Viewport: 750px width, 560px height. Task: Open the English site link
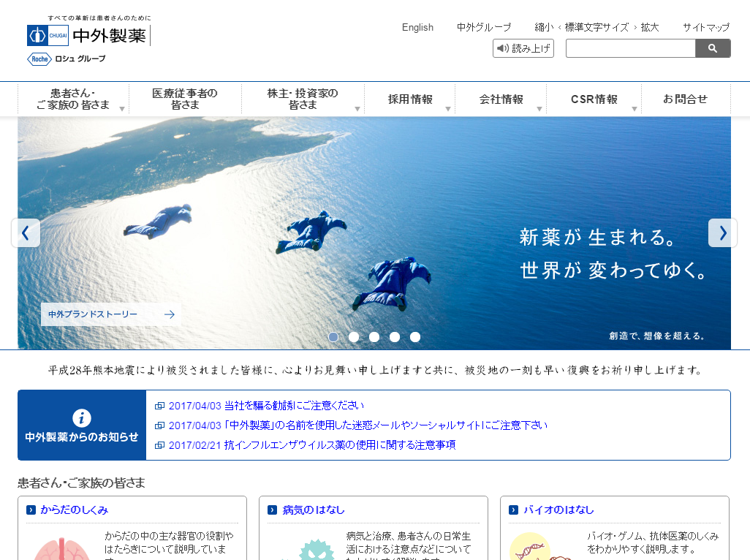(417, 27)
